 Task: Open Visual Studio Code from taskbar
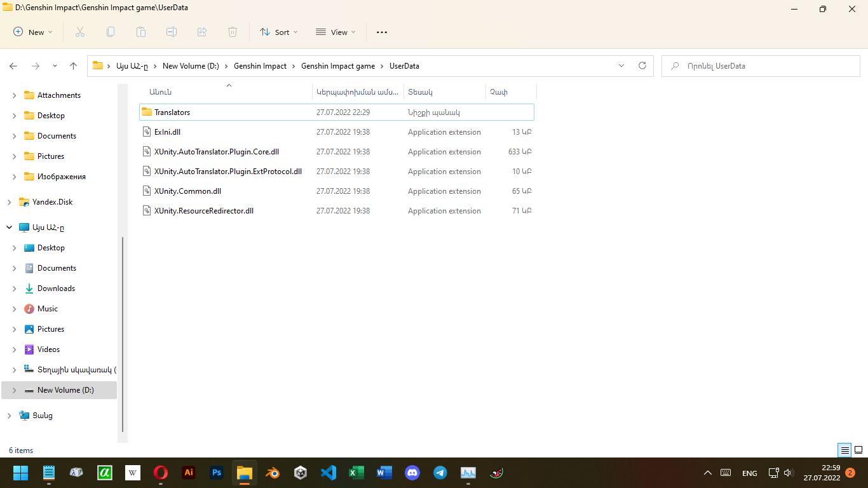tap(329, 473)
